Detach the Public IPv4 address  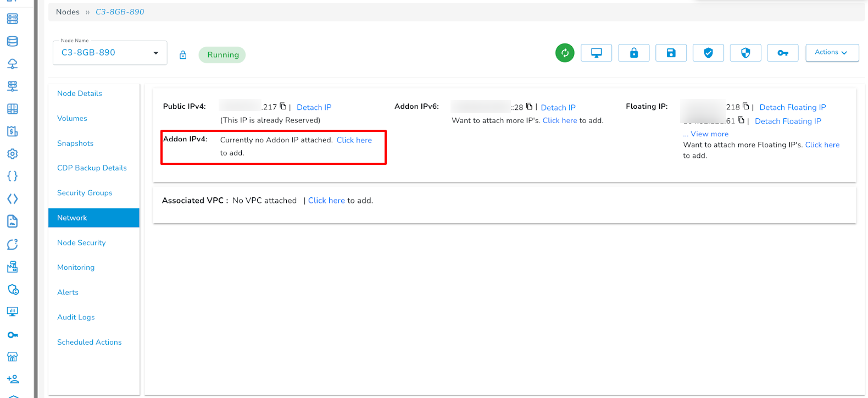tap(314, 107)
